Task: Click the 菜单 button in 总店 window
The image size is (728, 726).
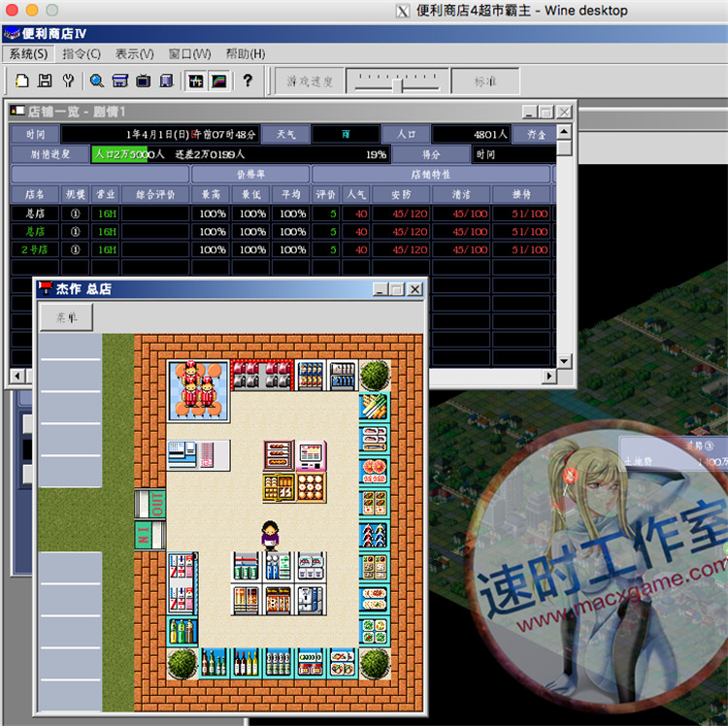Action: [66, 317]
